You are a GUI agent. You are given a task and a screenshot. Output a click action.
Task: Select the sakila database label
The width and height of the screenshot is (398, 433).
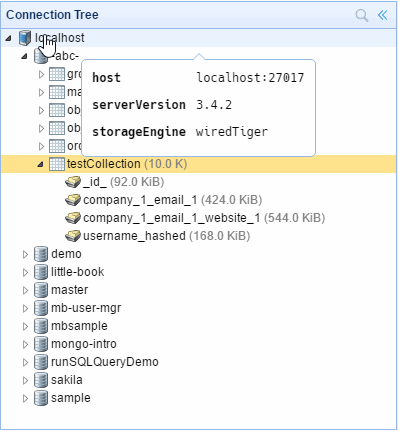(66, 380)
